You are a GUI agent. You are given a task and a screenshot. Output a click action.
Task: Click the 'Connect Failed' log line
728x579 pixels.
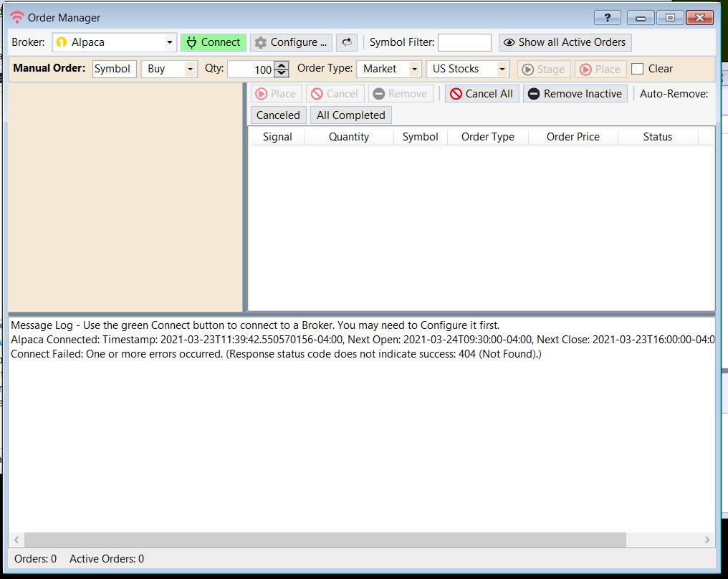(276, 354)
